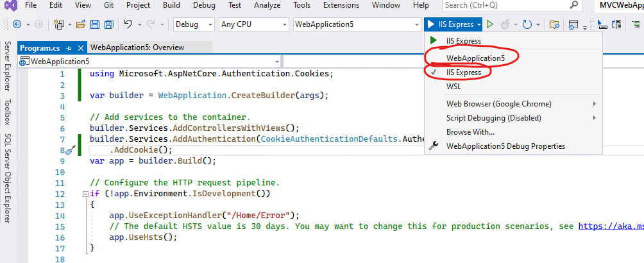Image resolution: width=644 pixels, height=263 pixels.
Task: Click the green indent lines icon
Action: 636,24
